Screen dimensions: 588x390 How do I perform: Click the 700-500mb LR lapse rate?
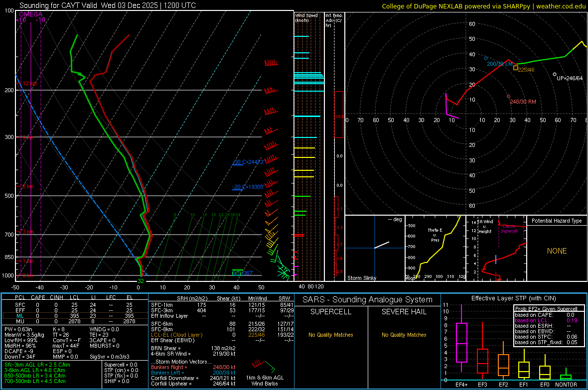(35, 381)
